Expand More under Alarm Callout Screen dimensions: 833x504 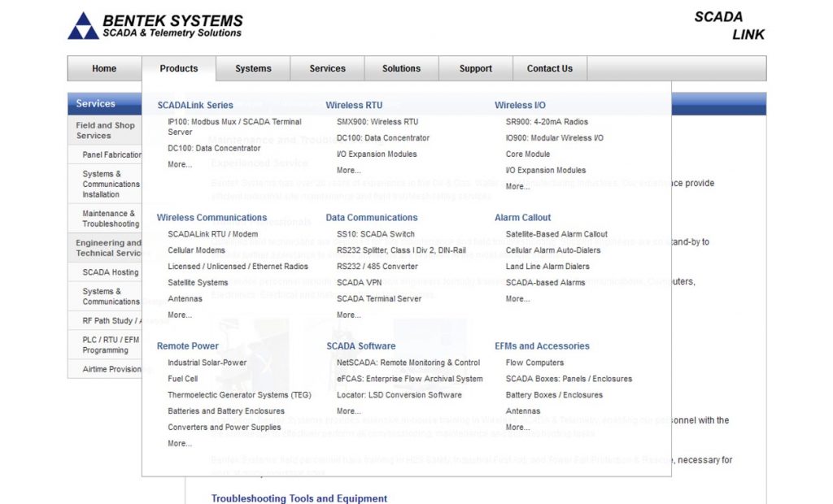[517, 298]
